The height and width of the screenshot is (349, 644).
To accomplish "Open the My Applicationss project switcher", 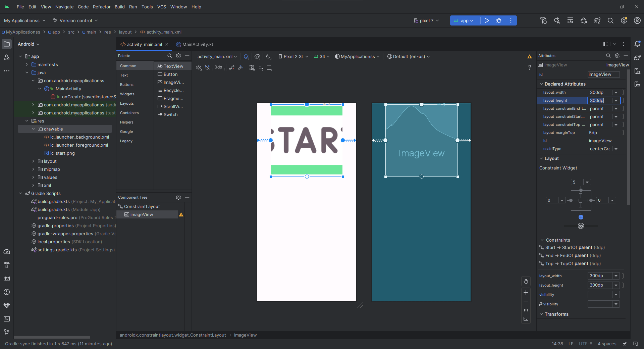I will coord(24,20).
